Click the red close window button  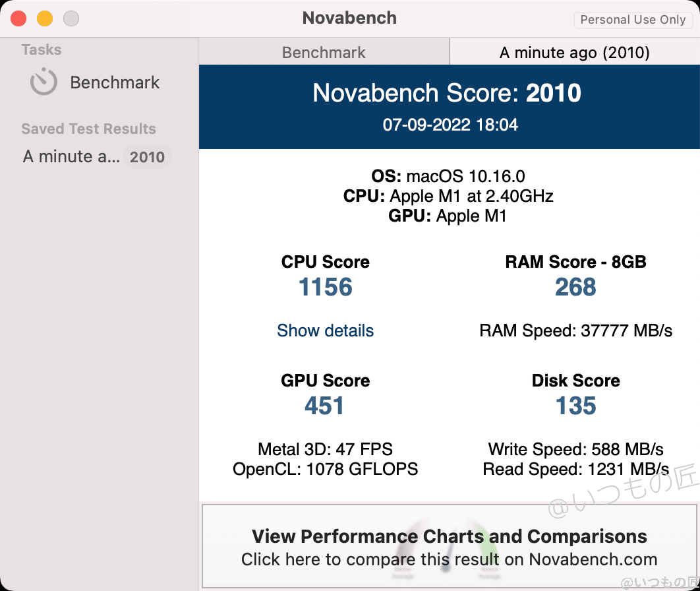point(18,18)
